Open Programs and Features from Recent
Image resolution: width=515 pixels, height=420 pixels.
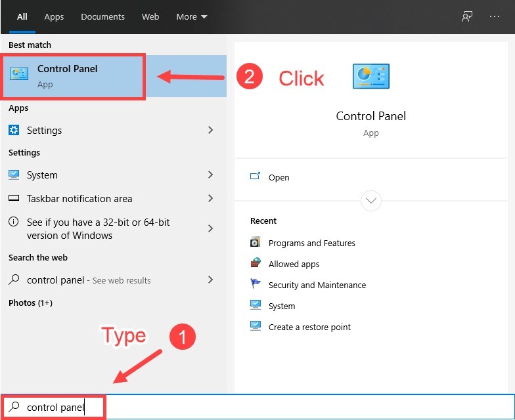311,243
